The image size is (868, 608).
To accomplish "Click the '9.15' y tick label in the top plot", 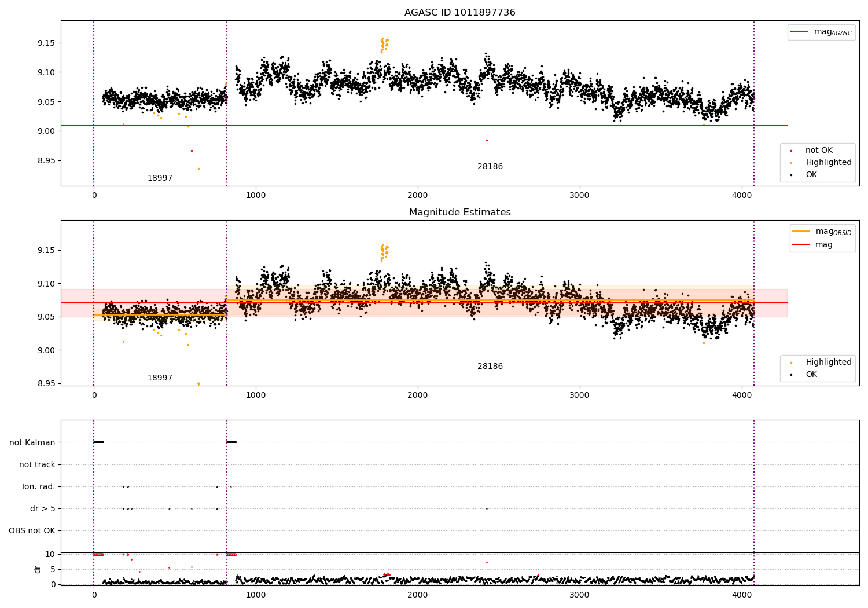I will [46, 43].
